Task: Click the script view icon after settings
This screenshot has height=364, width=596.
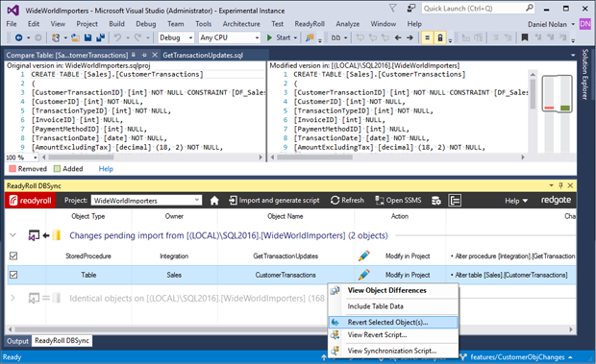Action: click(x=455, y=201)
